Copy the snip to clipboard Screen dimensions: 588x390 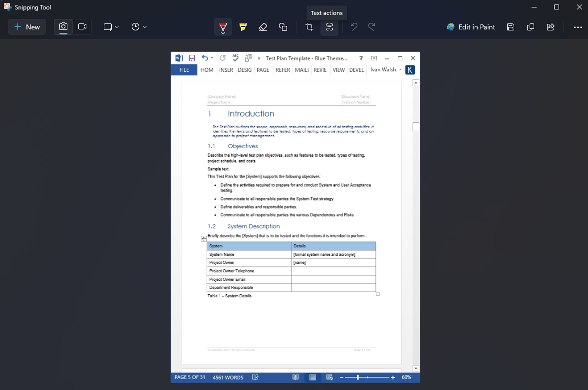point(531,27)
